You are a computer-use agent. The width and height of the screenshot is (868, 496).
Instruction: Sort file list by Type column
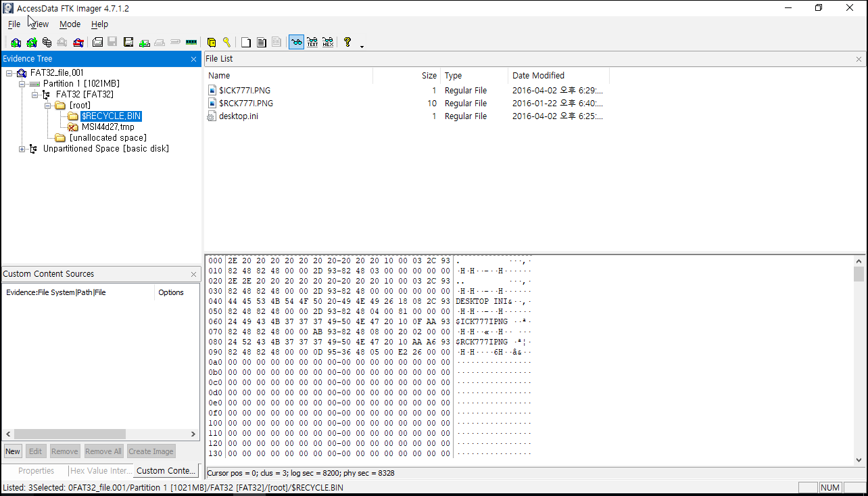tap(474, 75)
